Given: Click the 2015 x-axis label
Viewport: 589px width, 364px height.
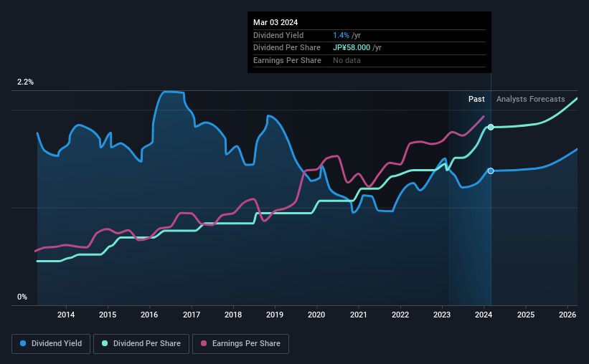Looking at the screenshot, I should click(108, 315).
